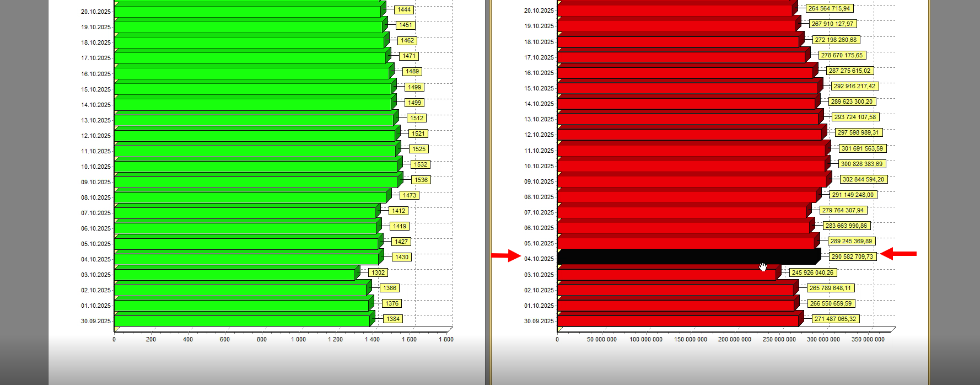Click the value label 1532
This screenshot has width=980, height=385.
tap(421, 164)
